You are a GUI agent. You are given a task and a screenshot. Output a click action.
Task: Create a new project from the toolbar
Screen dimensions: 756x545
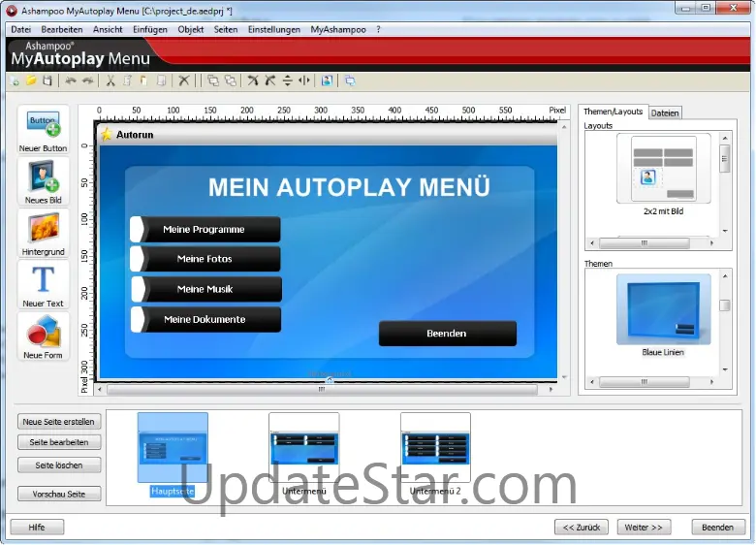click(15, 80)
